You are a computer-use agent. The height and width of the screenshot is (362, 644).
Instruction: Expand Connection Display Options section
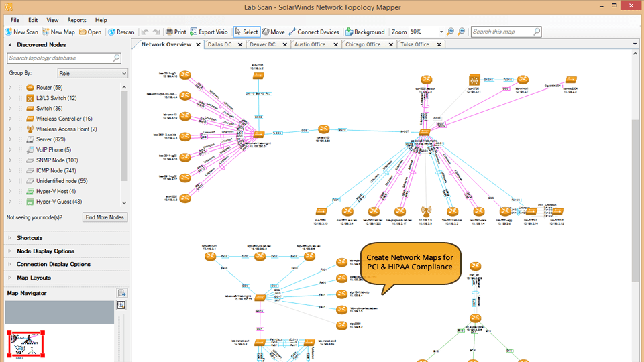(x=10, y=264)
